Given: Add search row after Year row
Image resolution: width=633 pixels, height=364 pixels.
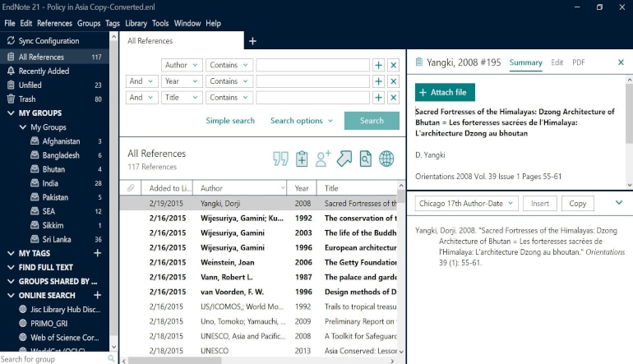Looking at the screenshot, I should pos(378,81).
